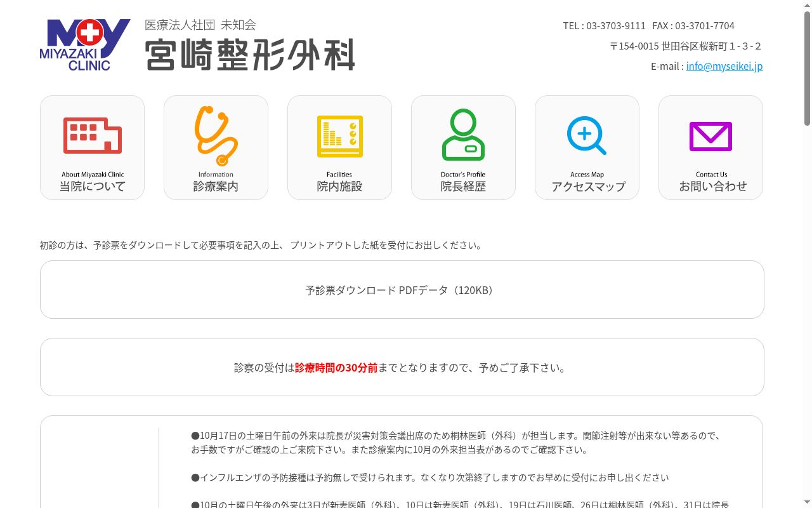Image resolution: width=812 pixels, height=508 pixels.
Task: Open the orange stethoscope 診療案内 icon
Action: 216,147
